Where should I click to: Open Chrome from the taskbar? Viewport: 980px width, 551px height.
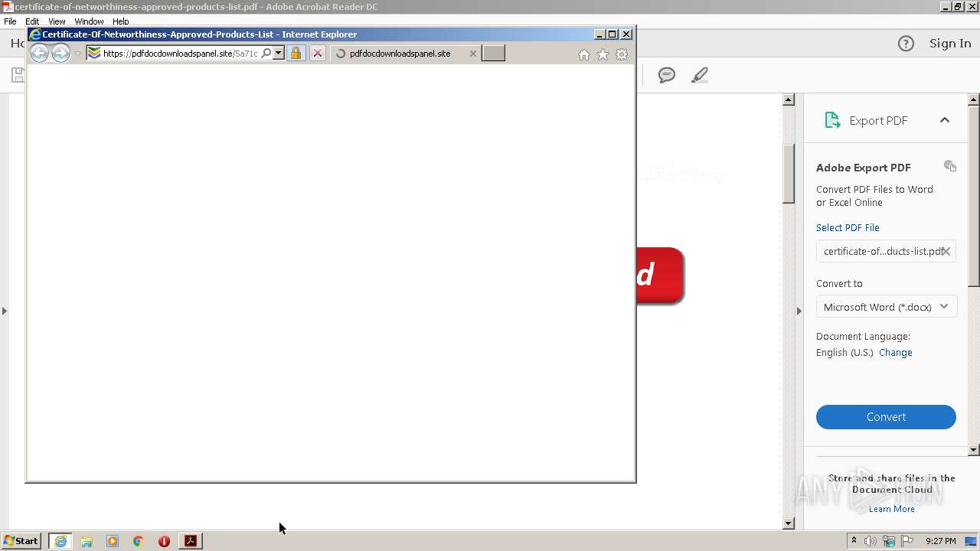[x=139, y=541]
